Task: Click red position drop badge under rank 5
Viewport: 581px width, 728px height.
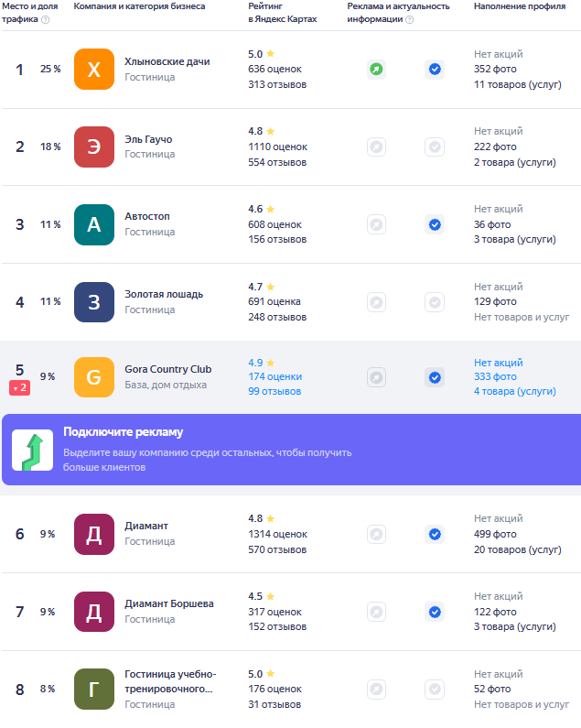Action: click(x=20, y=387)
